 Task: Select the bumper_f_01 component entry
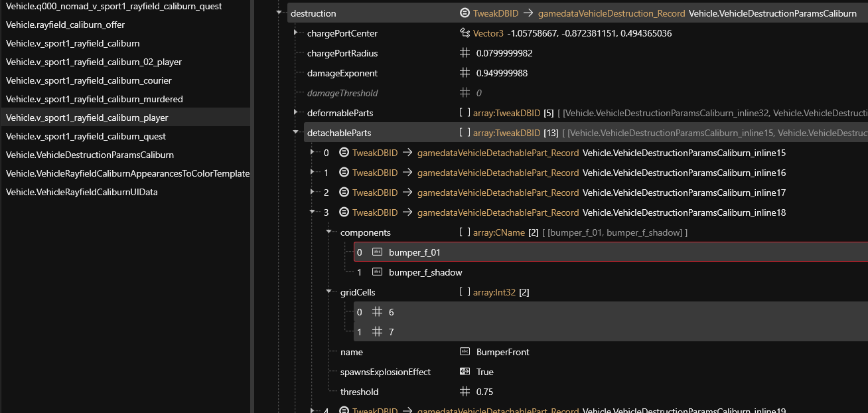(414, 252)
